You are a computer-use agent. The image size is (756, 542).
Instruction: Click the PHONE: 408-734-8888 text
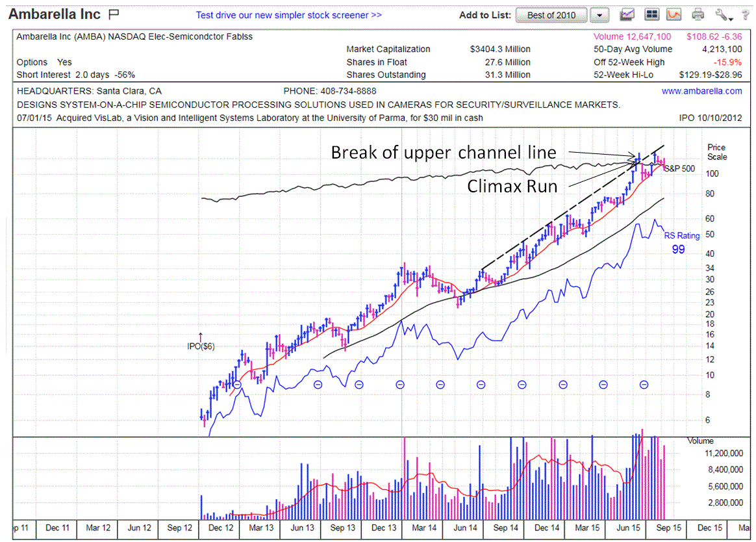(330, 91)
